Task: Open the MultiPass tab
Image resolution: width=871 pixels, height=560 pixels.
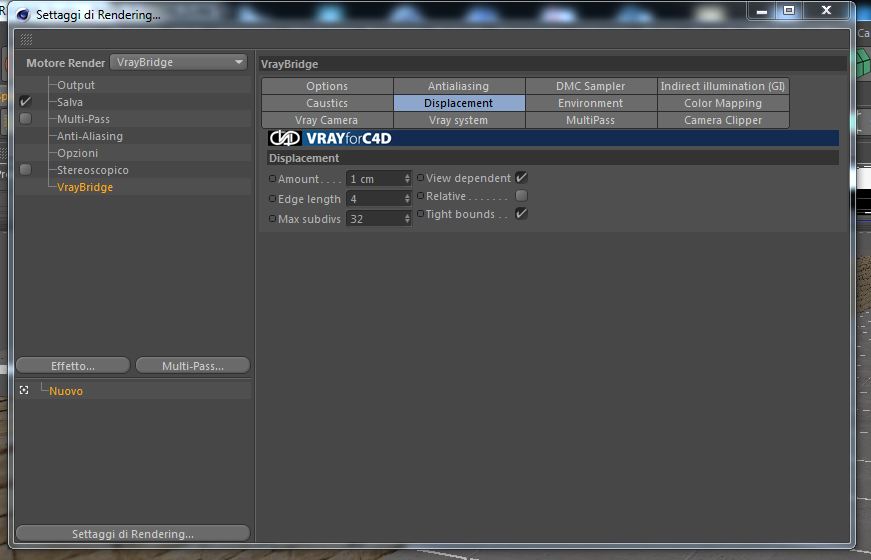Action: [591, 120]
